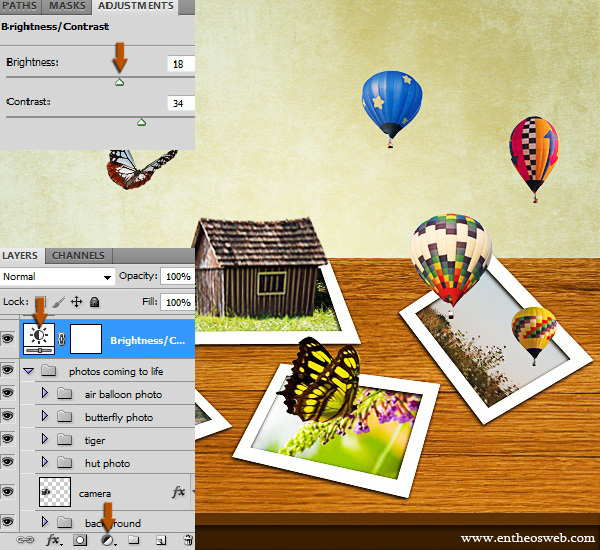This screenshot has height=550, width=600.
Task: Click the lock all padlock icon
Action: click(x=95, y=302)
